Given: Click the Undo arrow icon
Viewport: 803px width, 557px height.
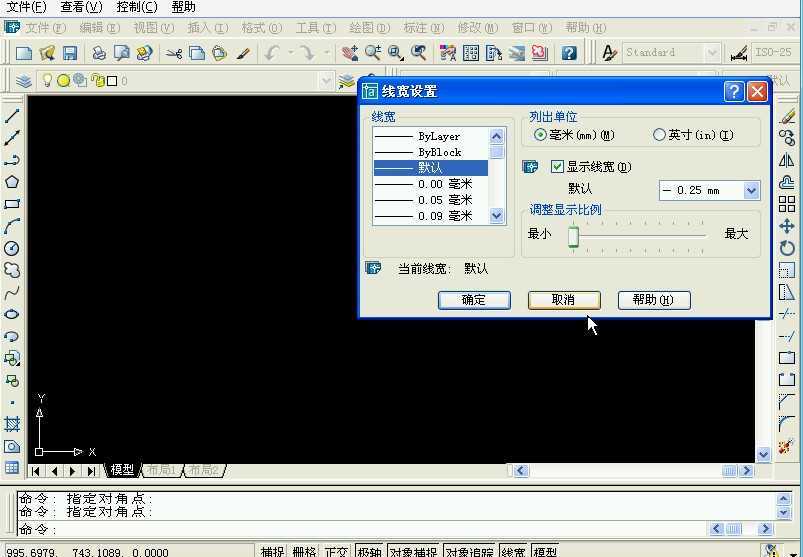Looking at the screenshot, I should click(x=272, y=53).
